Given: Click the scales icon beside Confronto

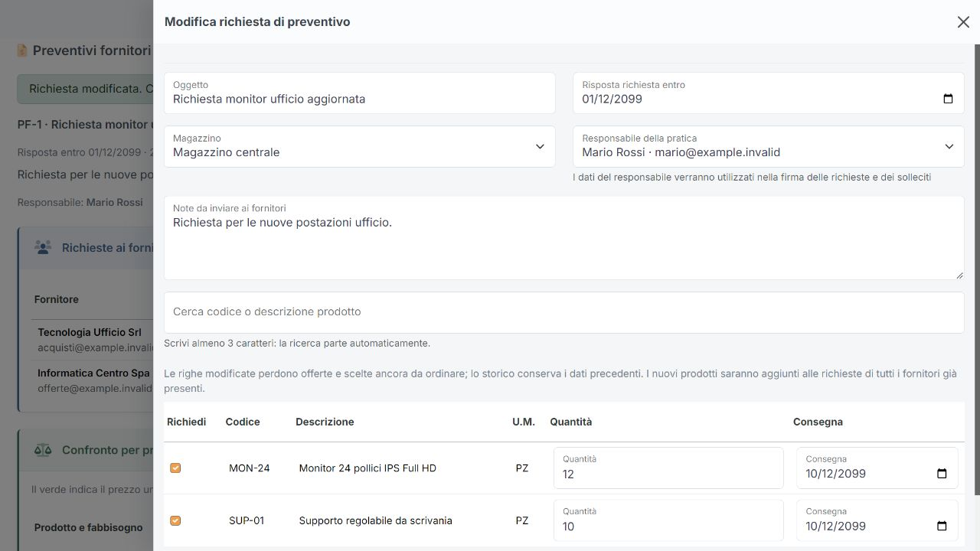Looking at the screenshot, I should 43,450.
